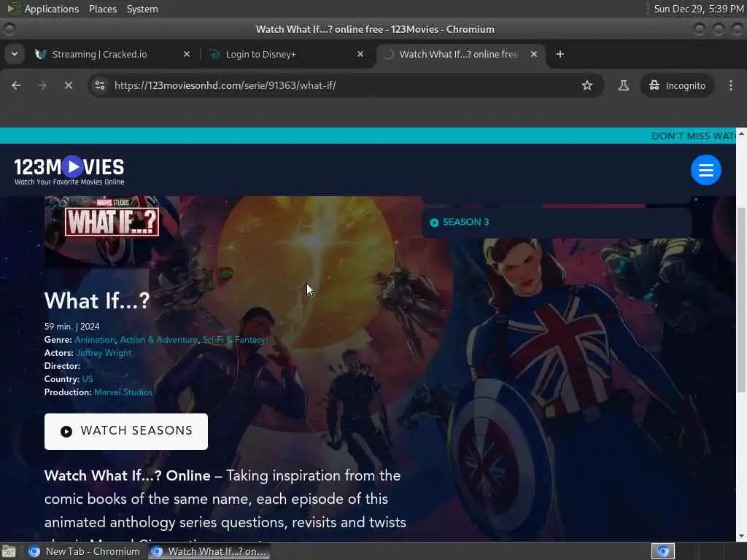
Task: Open the Marvel Studios production link
Action: 123,392
